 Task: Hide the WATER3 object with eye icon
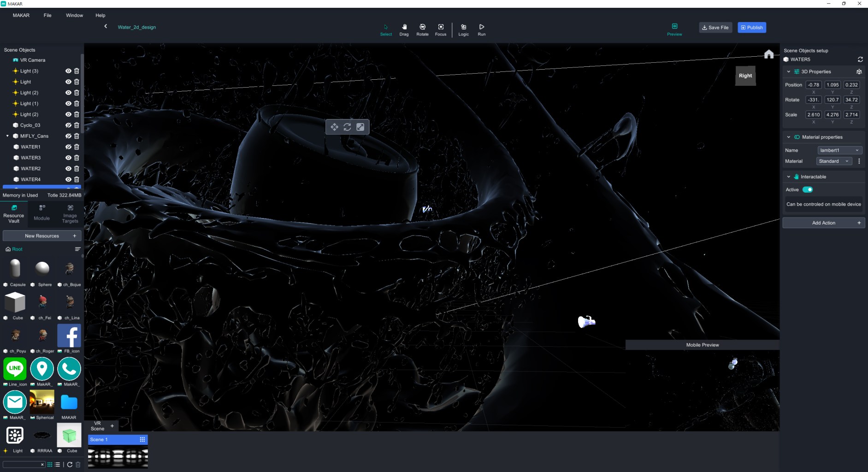coord(68,158)
